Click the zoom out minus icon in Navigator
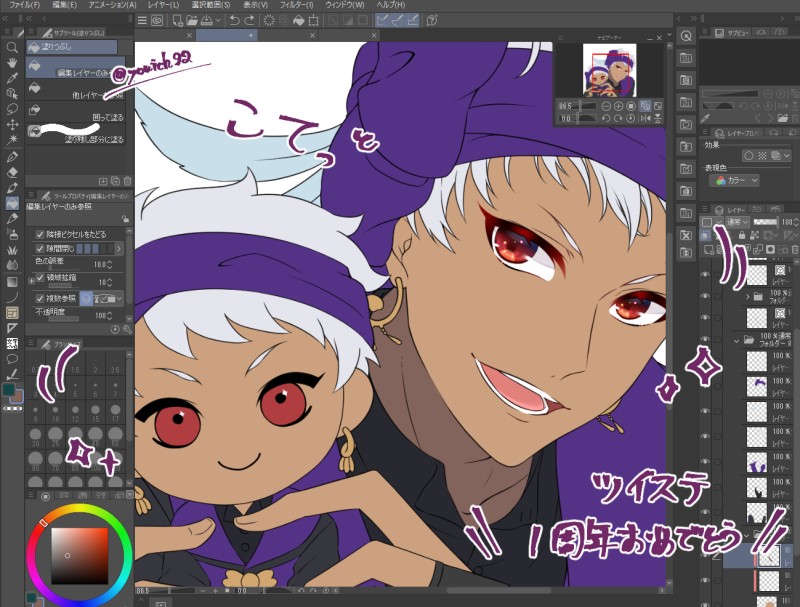This screenshot has width=800, height=607. tap(606, 106)
